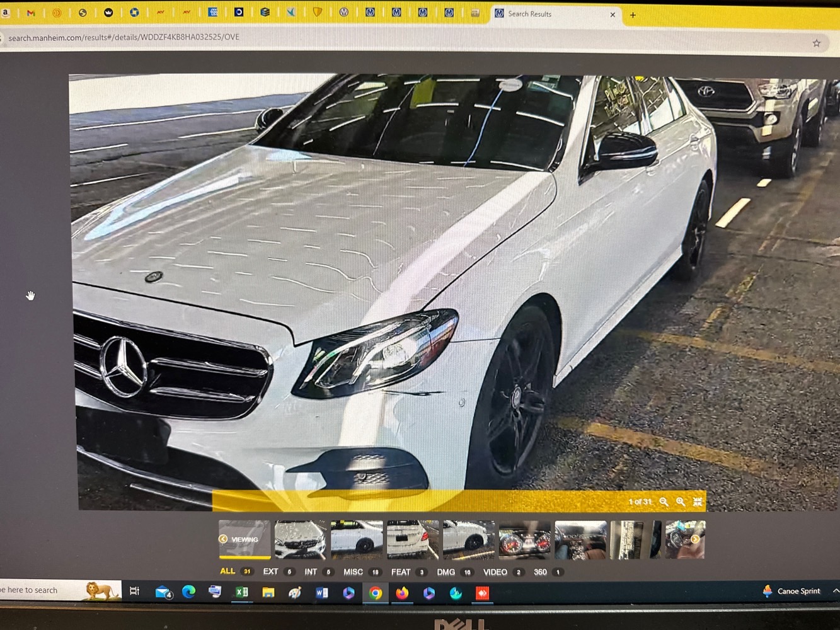Select the Search Results tab

pyautogui.click(x=555, y=14)
